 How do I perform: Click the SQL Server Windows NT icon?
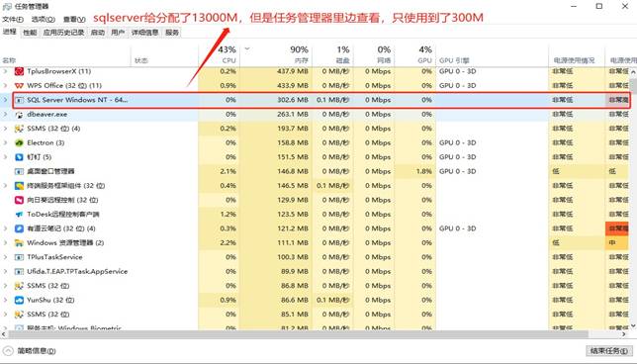(19, 100)
